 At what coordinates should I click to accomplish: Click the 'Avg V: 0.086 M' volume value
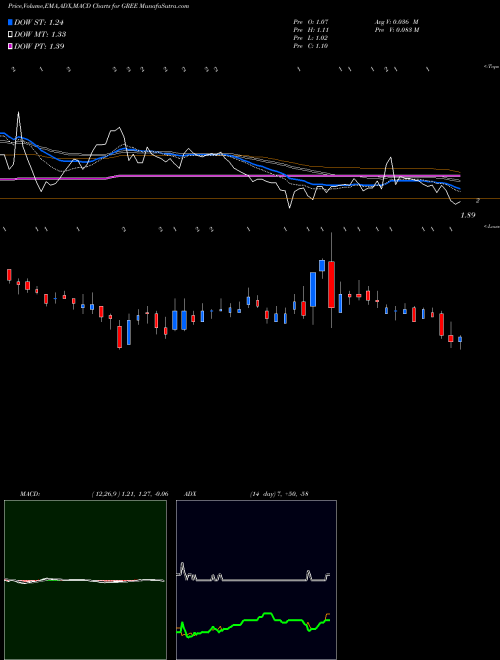(x=396, y=22)
